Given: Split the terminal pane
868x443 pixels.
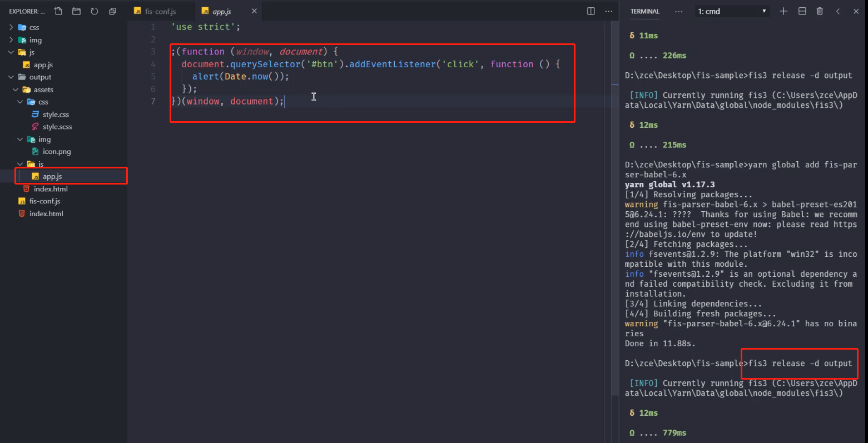Looking at the screenshot, I should [x=802, y=11].
